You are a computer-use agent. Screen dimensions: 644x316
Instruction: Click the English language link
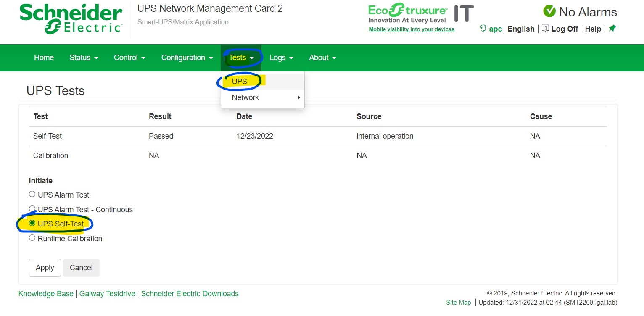(521, 29)
